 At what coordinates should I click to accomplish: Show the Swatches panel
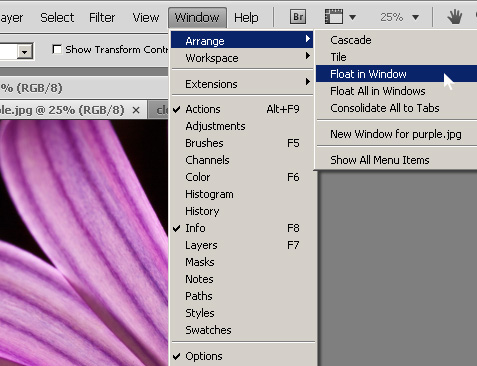point(242,330)
